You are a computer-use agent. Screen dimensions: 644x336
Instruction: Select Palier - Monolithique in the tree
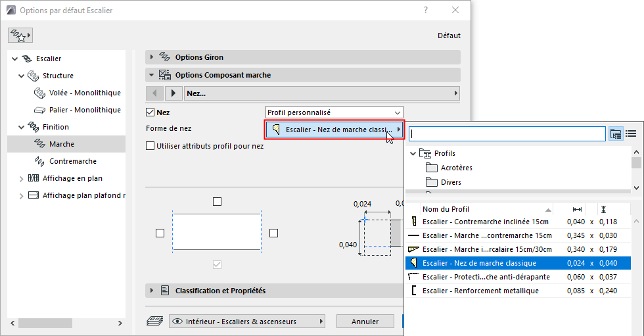[85, 110]
